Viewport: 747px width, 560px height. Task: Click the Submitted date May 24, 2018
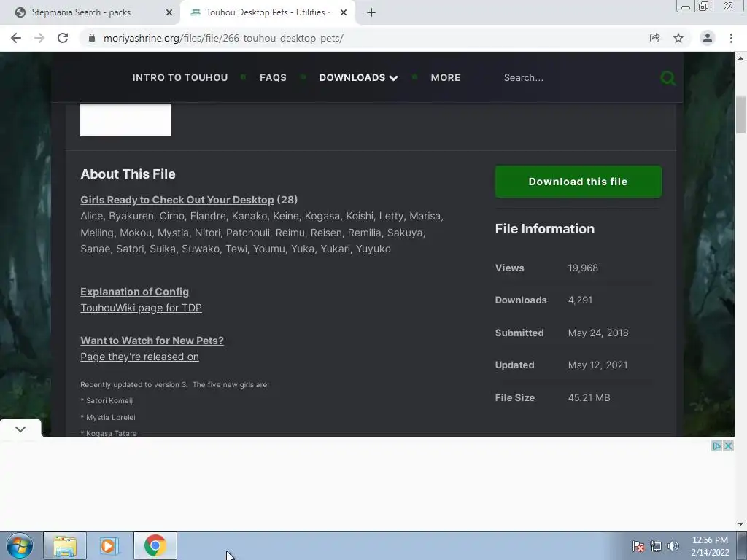click(598, 332)
